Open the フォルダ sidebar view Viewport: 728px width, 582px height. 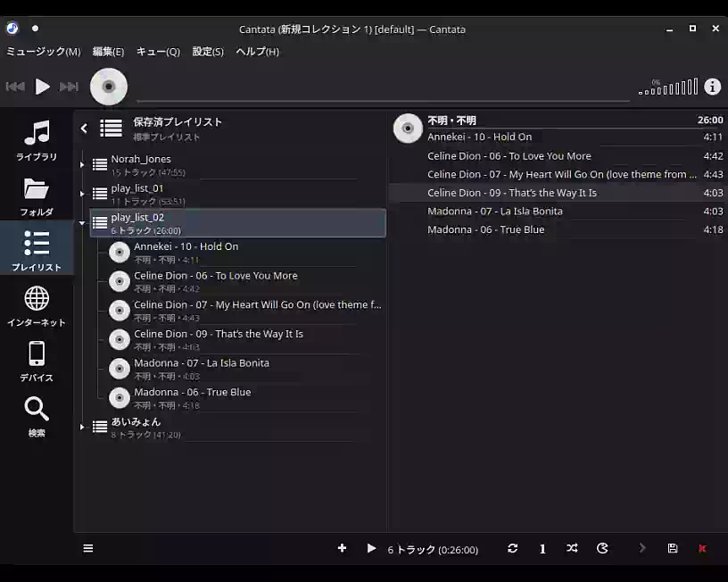(x=37, y=197)
